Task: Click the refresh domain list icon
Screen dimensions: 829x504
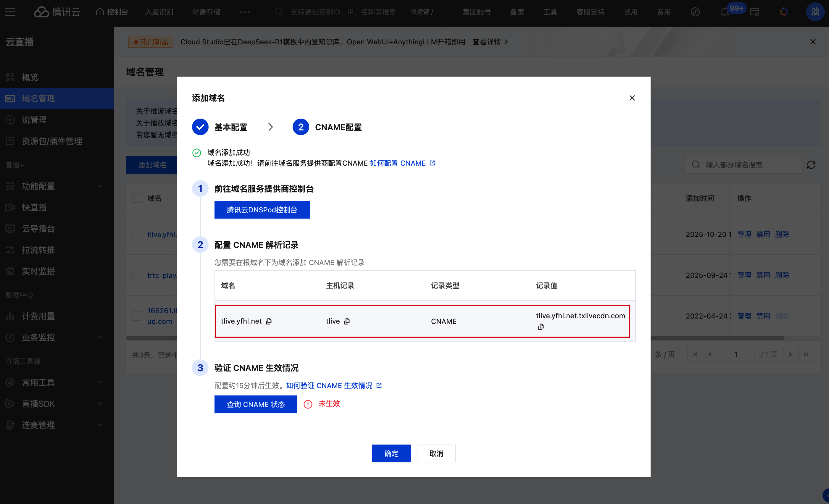Action: (811, 165)
